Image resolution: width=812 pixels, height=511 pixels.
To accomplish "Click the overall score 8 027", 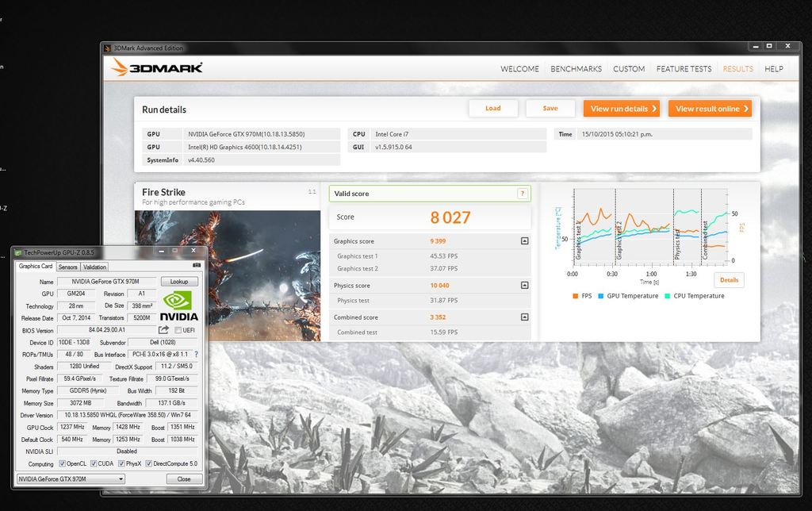I will pyautogui.click(x=450, y=217).
